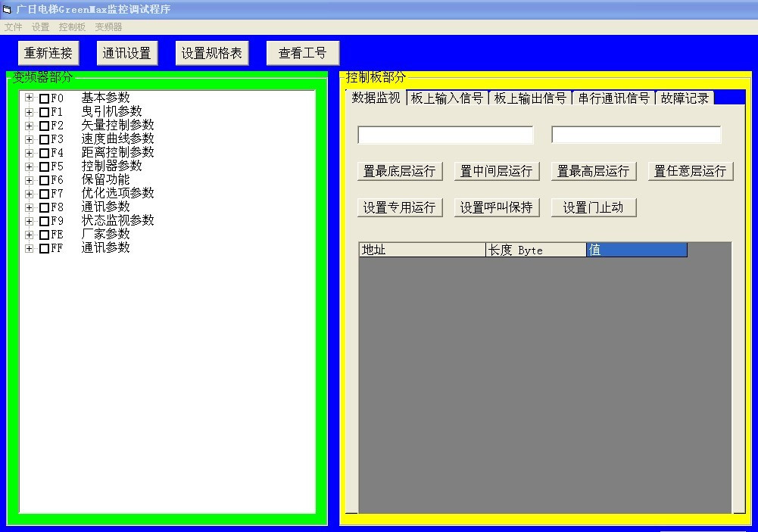Image resolution: width=758 pixels, height=532 pixels.
Task: Open 通讯设置 from the toolbar
Action: (126, 52)
